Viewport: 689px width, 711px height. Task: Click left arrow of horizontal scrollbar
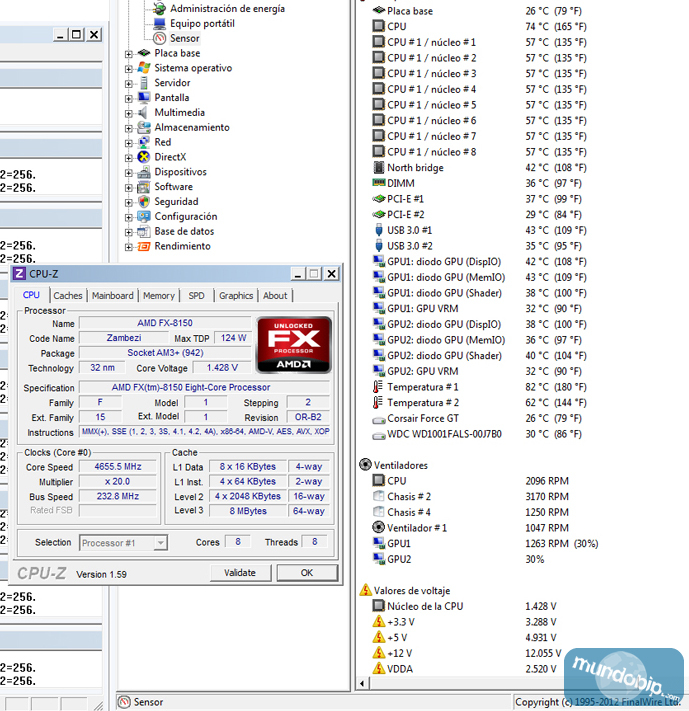[x=362, y=683]
